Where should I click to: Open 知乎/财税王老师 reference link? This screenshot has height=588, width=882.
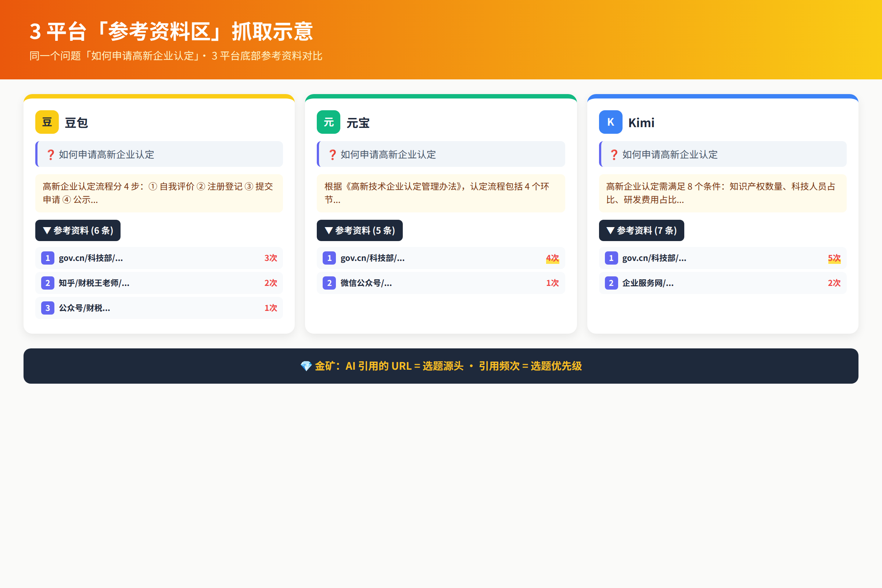[x=94, y=283]
